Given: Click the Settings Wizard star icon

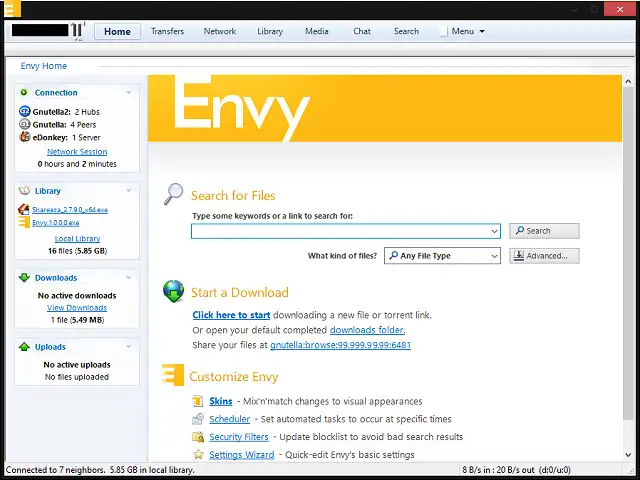Looking at the screenshot, I should [198, 454].
